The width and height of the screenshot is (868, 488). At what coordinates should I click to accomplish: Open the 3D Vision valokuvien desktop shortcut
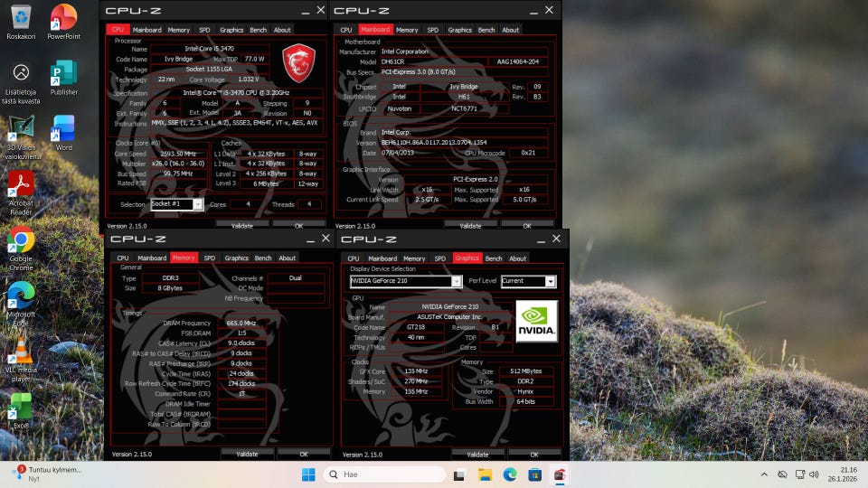[21, 137]
